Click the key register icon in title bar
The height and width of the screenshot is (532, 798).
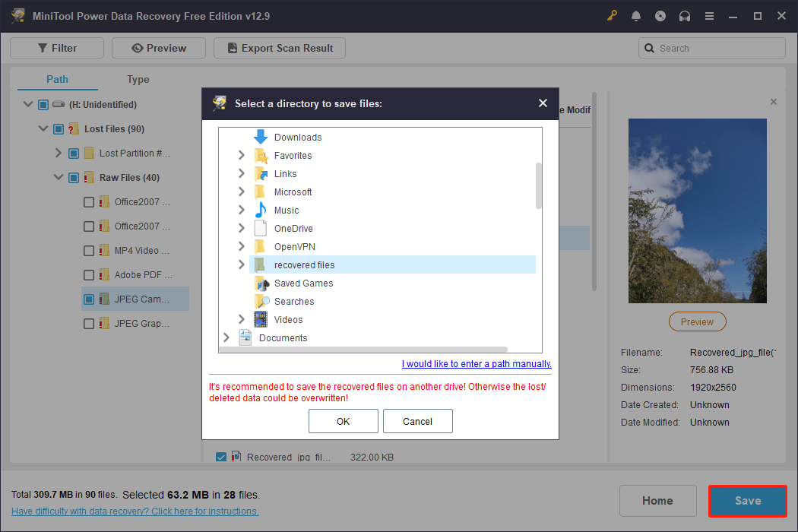tap(612, 16)
